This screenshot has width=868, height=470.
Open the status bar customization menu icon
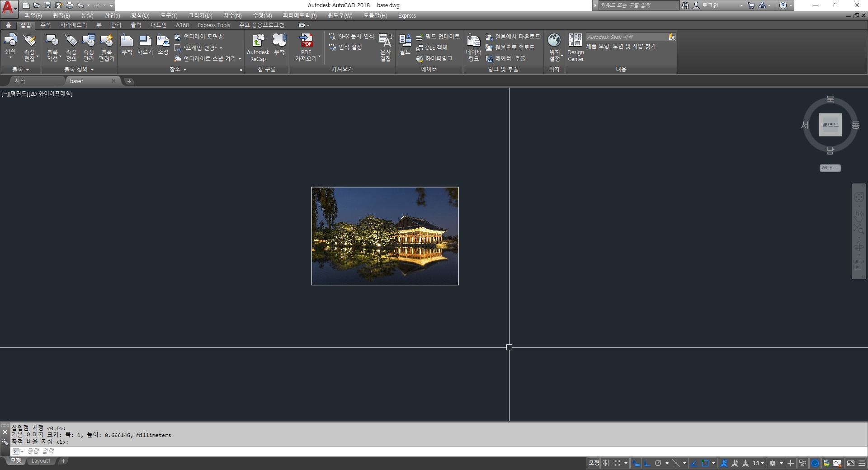tap(862, 463)
